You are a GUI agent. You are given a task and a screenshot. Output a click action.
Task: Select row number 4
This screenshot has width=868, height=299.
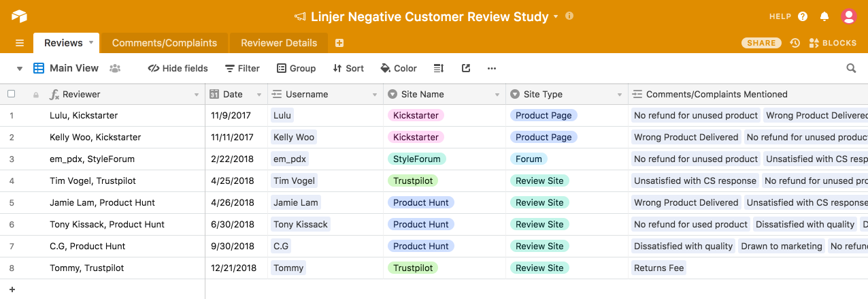tap(12, 180)
